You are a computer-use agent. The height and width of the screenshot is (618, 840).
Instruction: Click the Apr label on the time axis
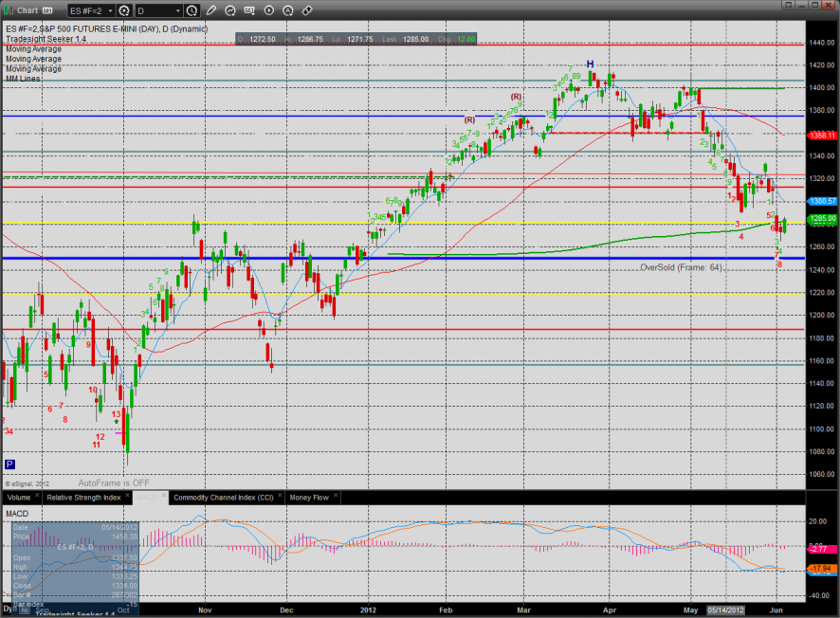[x=609, y=610]
